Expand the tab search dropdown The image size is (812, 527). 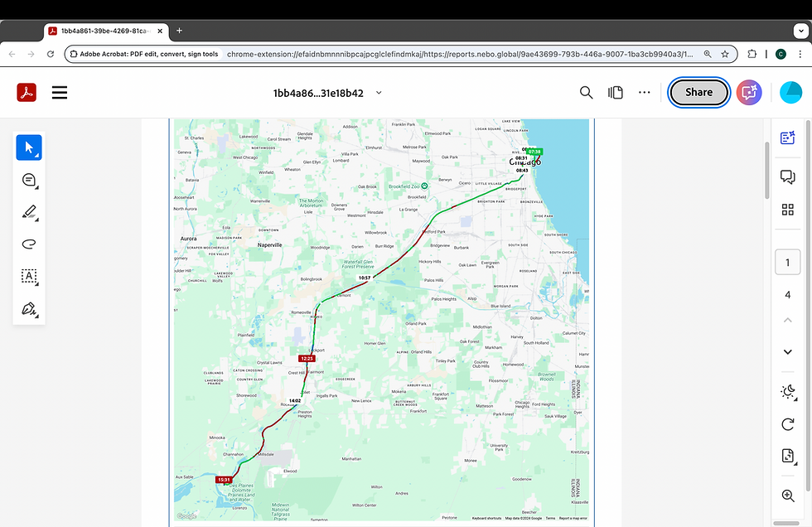click(800, 31)
